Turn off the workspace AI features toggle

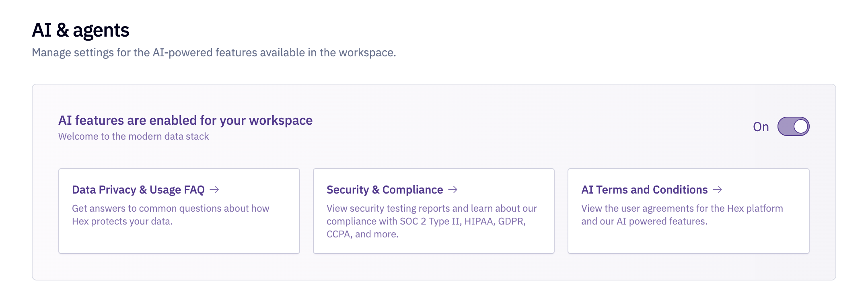point(793,126)
